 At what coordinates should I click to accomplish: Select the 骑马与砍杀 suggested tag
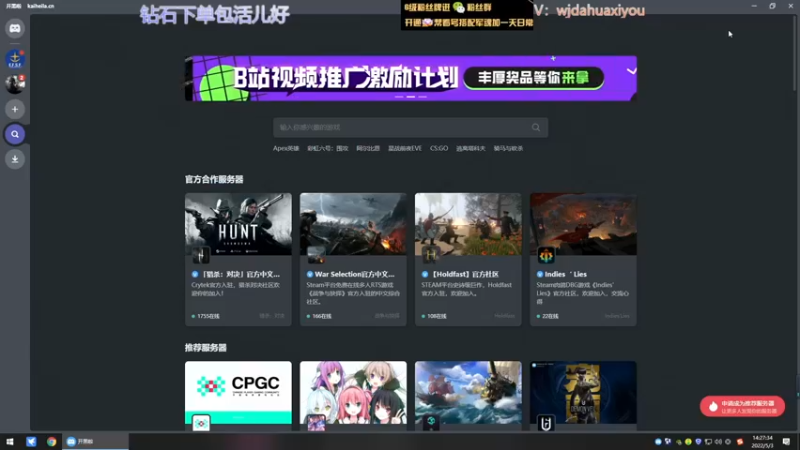pos(508,148)
